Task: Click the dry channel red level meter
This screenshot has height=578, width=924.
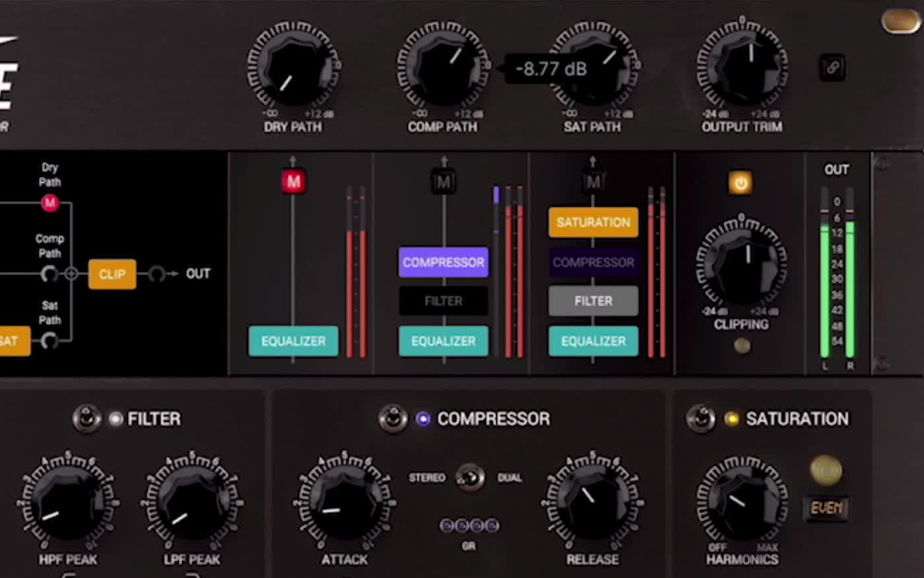Action: point(356,273)
